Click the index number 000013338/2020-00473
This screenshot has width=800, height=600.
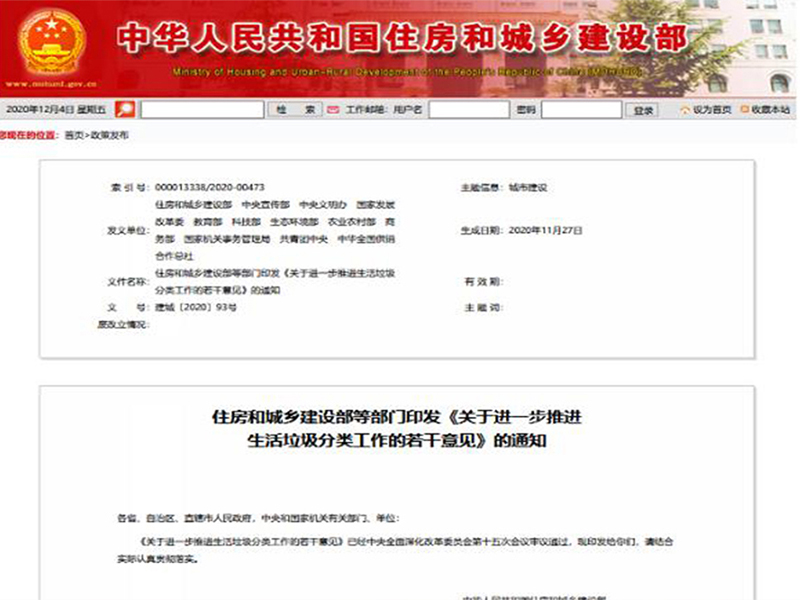210,187
